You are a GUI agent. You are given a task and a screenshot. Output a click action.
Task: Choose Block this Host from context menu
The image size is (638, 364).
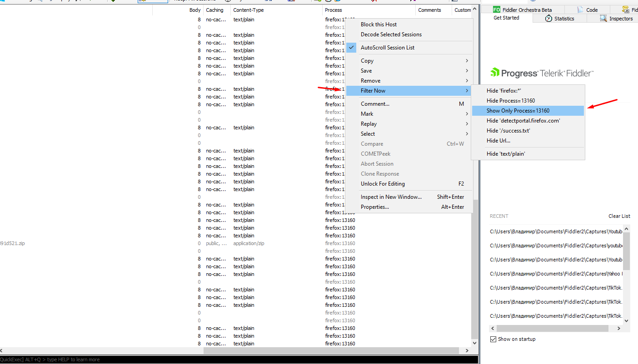379,25
